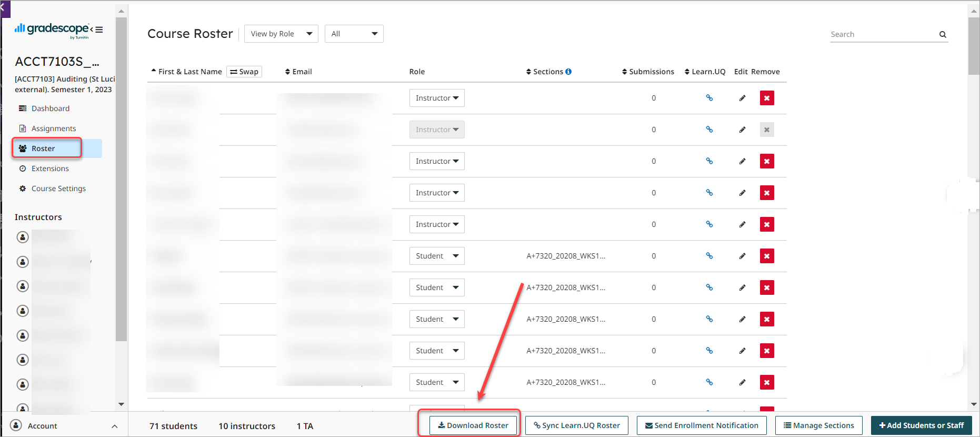Collapse the sidebar with hamburger icon

(99, 29)
